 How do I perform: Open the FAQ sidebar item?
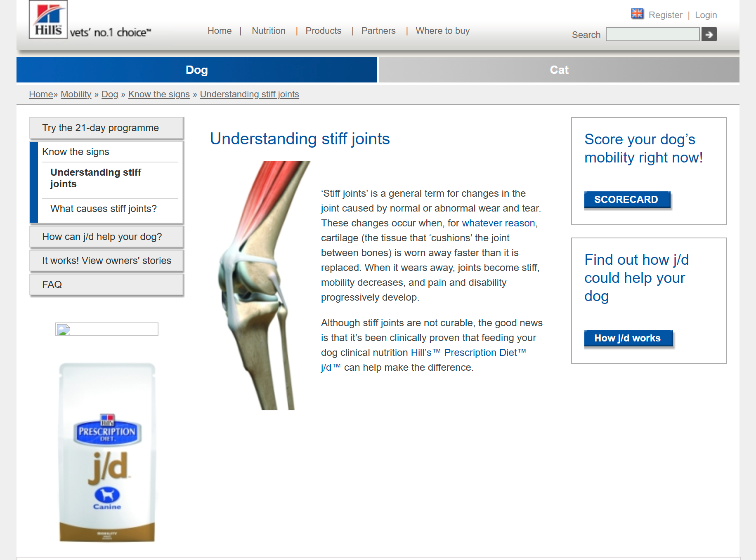(106, 285)
